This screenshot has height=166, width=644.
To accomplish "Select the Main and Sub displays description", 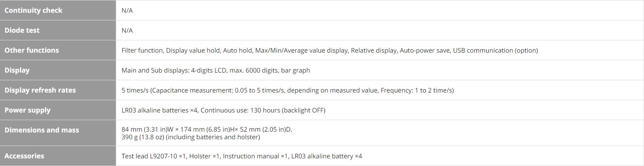I will (216, 70).
